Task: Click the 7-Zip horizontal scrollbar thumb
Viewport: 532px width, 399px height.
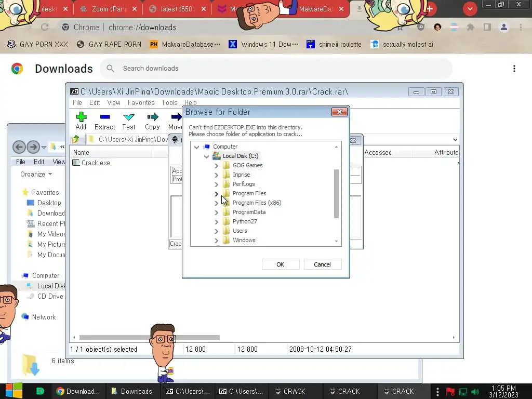Action: 149,337
